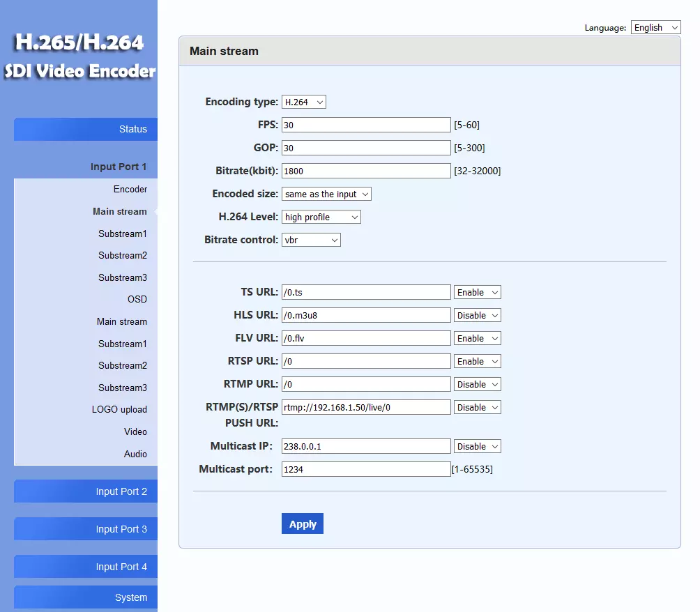Change the HLS URL Disable dropdown

477,315
